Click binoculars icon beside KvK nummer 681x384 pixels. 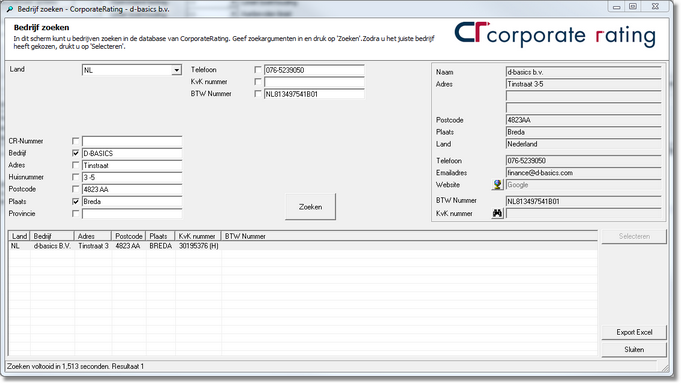[x=497, y=213]
